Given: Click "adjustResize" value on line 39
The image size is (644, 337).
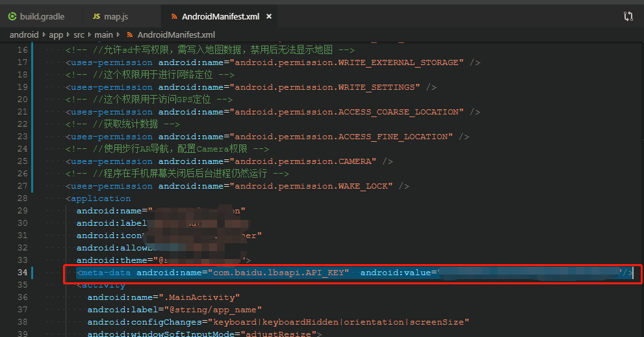Looking at the screenshot, I should (x=279, y=333).
